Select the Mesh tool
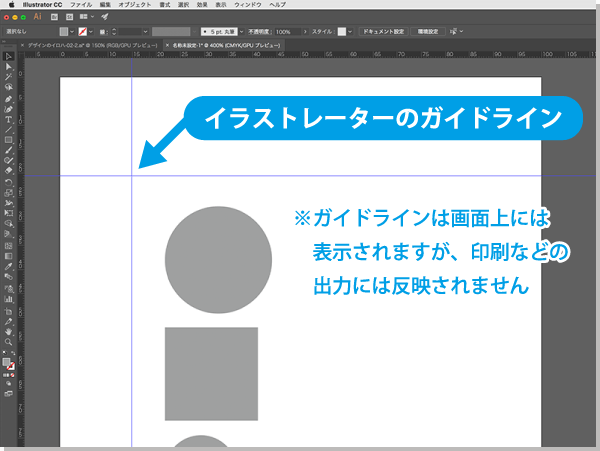The width and height of the screenshot is (600, 451). tap(8, 246)
